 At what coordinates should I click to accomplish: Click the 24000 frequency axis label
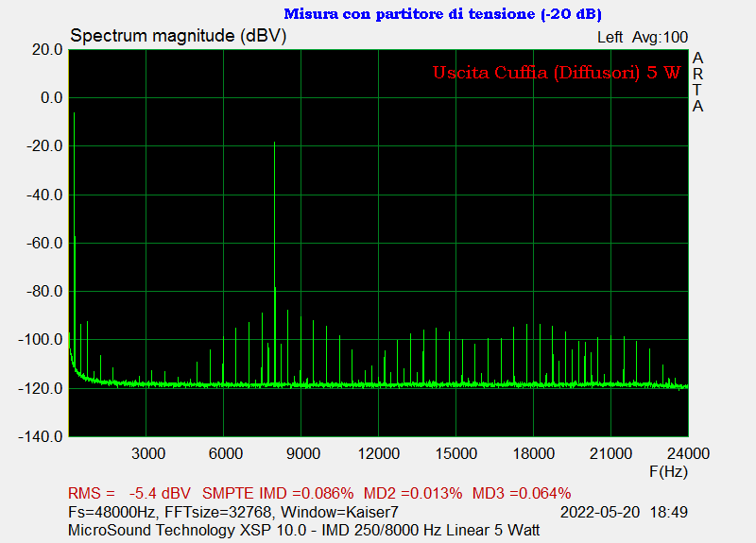[688, 453]
